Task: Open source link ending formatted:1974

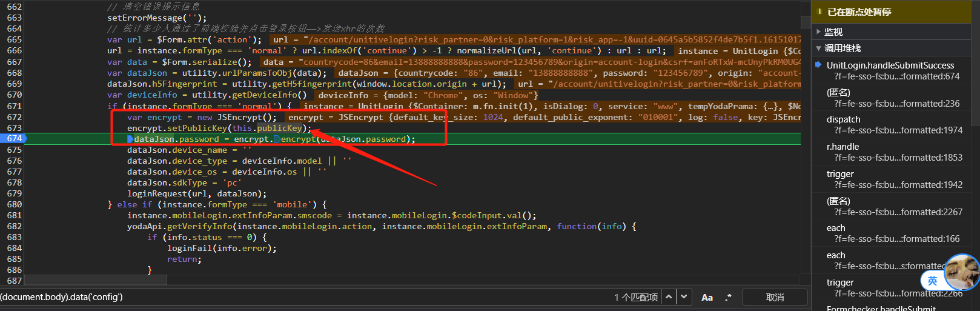Action: [x=898, y=130]
